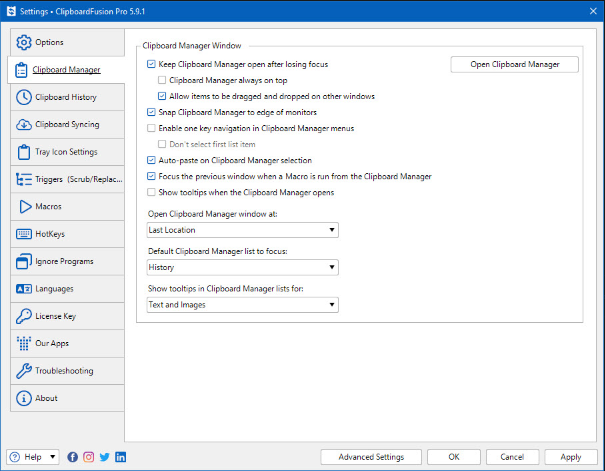Image resolution: width=605 pixels, height=471 pixels.
Task: Click the Clipboard Syncing cloud icon
Action: 24,125
